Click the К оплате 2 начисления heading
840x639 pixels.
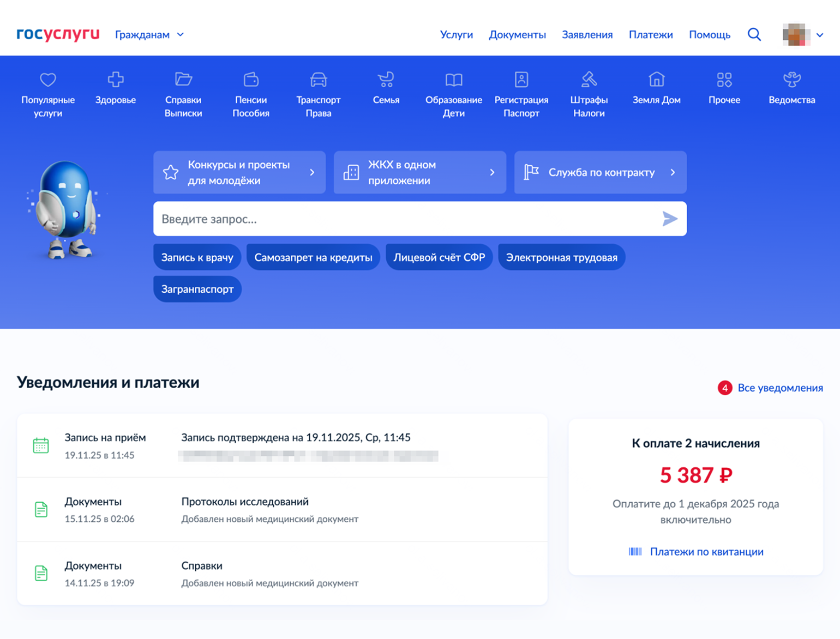pyautogui.click(x=695, y=443)
